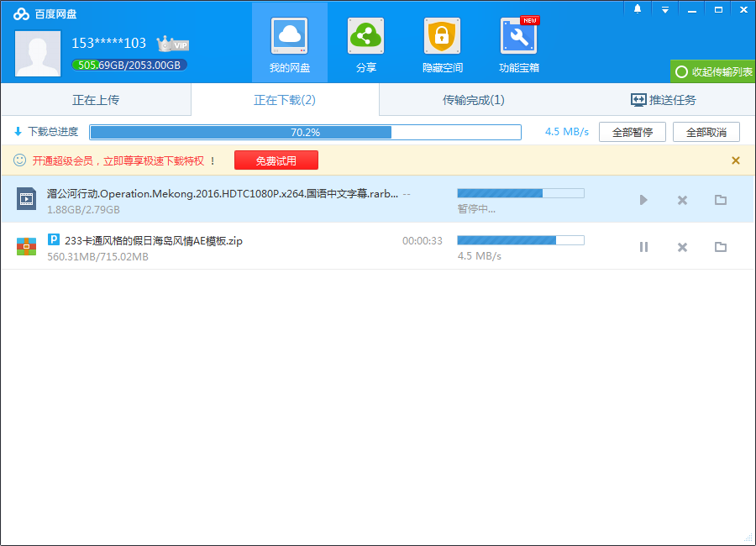Pause the 233卡通 zip download

643,247
